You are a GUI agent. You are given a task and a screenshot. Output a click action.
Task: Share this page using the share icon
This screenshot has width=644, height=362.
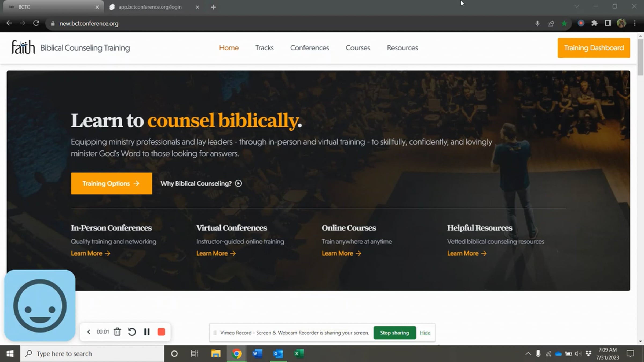tap(551, 23)
